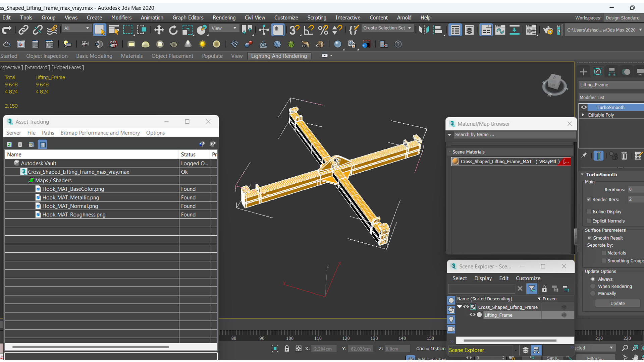This screenshot has height=362, width=644.
Task: Toggle the Angle Snap icon
Action: [308, 30]
